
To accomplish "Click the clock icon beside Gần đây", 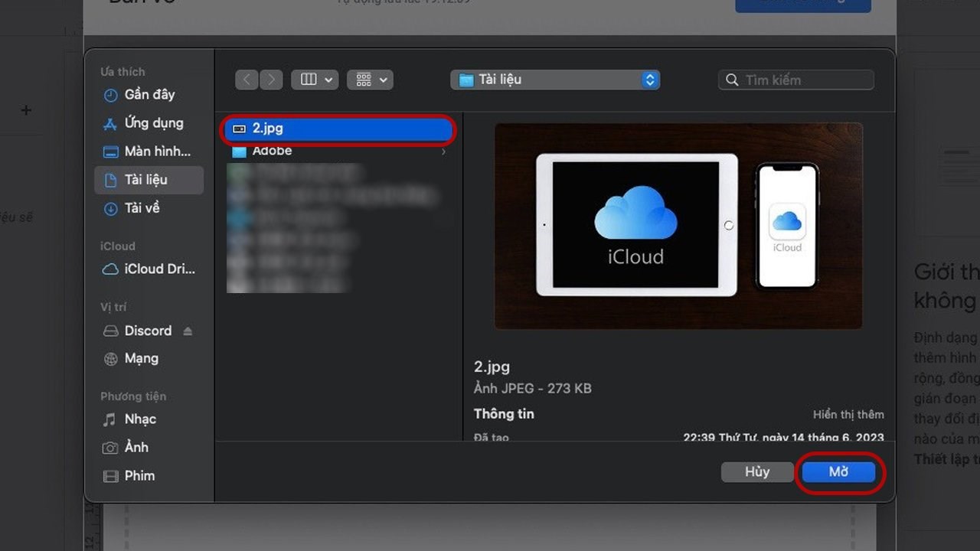I will 111,95.
